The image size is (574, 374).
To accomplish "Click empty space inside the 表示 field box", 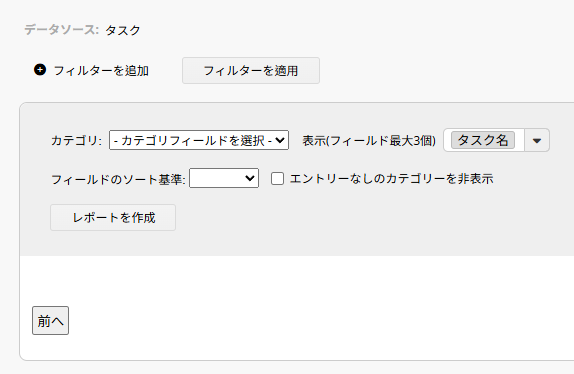I will (x=519, y=140).
